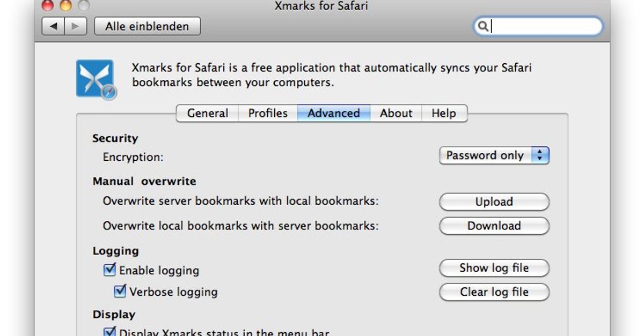The height and width of the screenshot is (336, 644).
Task: Click the Show log file button
Action: coord(494,268)
